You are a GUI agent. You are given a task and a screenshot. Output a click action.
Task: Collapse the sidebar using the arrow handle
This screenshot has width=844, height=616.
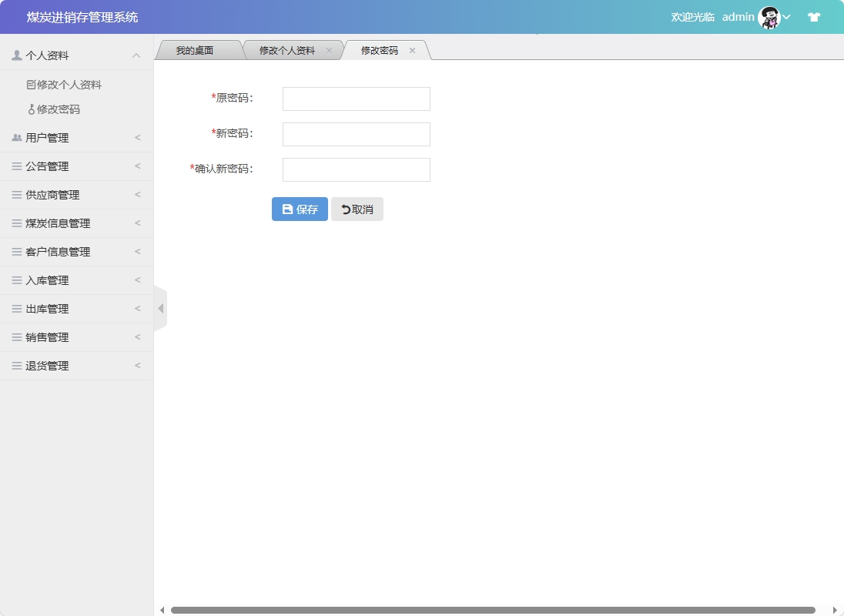pyautogui.click(x=160, y=308)
